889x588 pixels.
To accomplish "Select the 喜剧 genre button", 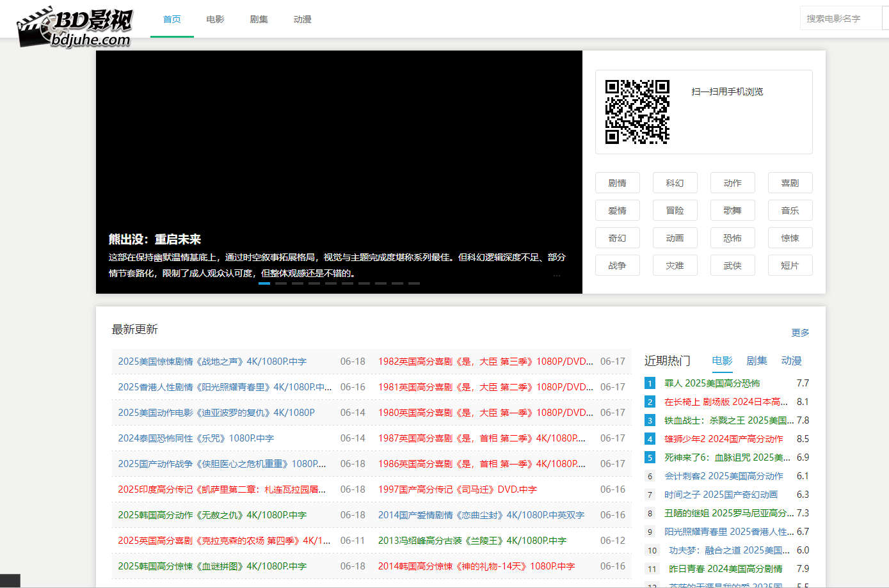I will pos(790,183).
